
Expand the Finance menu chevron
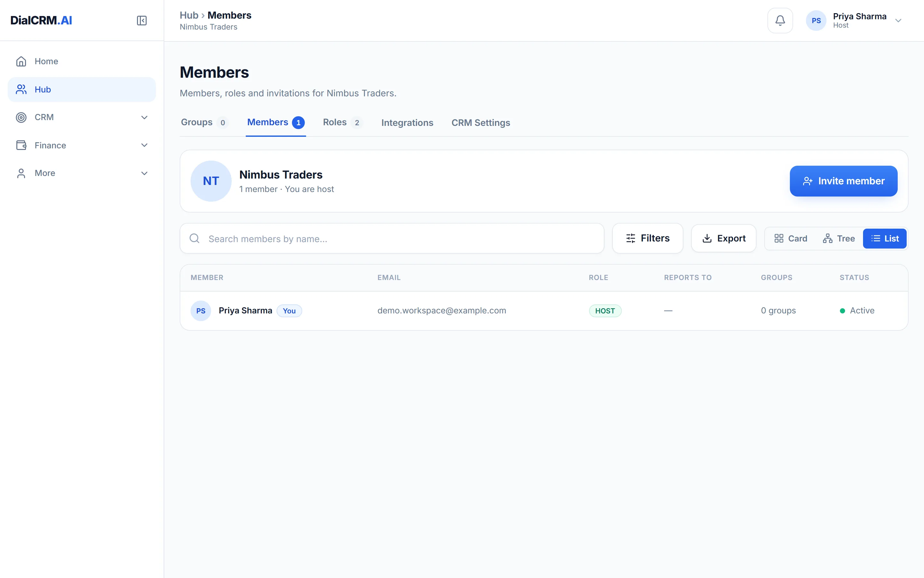click(144, 145)
